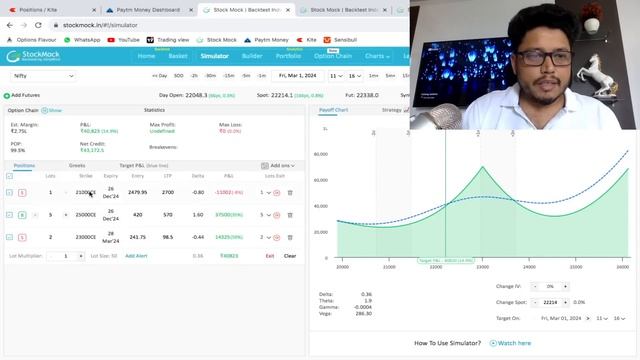The width and height of the screenshot is (640, 360).
Task: Open lots exit dropdown on 23000CE row
Action: point(265,237)
